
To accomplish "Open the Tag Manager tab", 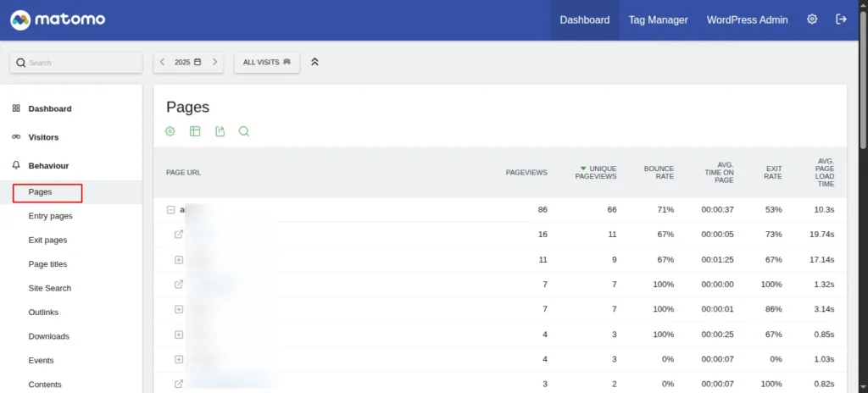I will click(x=658, y=19).
